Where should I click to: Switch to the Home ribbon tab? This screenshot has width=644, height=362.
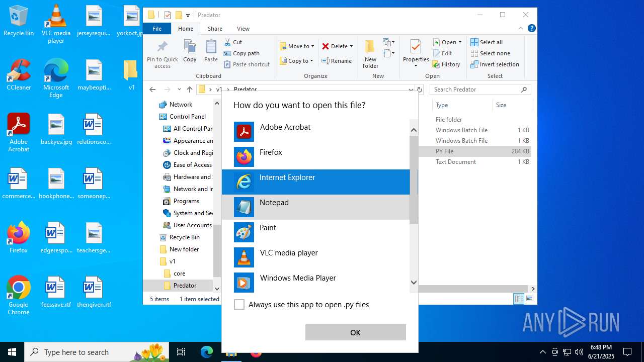tap(185, 29)
